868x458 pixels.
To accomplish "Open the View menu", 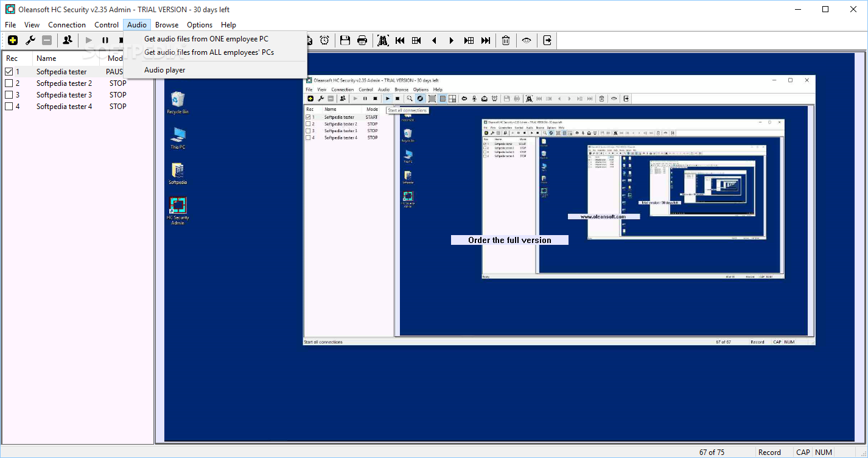I will click(32, 25).
